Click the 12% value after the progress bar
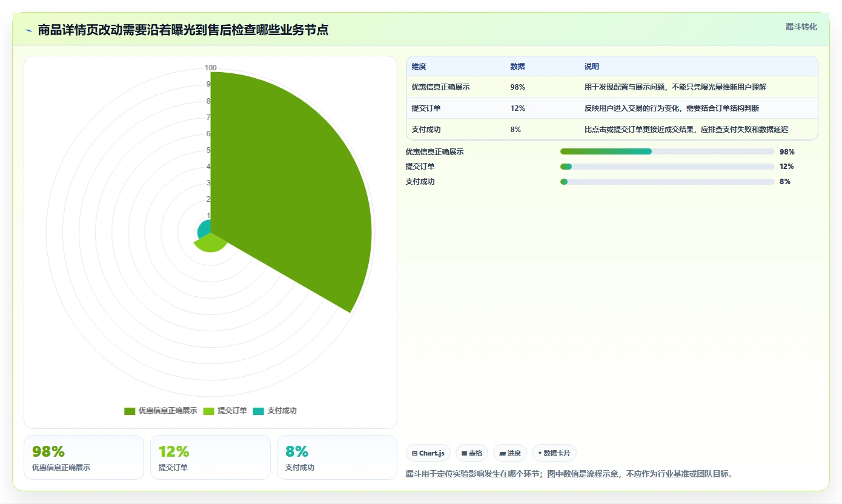This screenshot has height=504, width=842. 787,167
